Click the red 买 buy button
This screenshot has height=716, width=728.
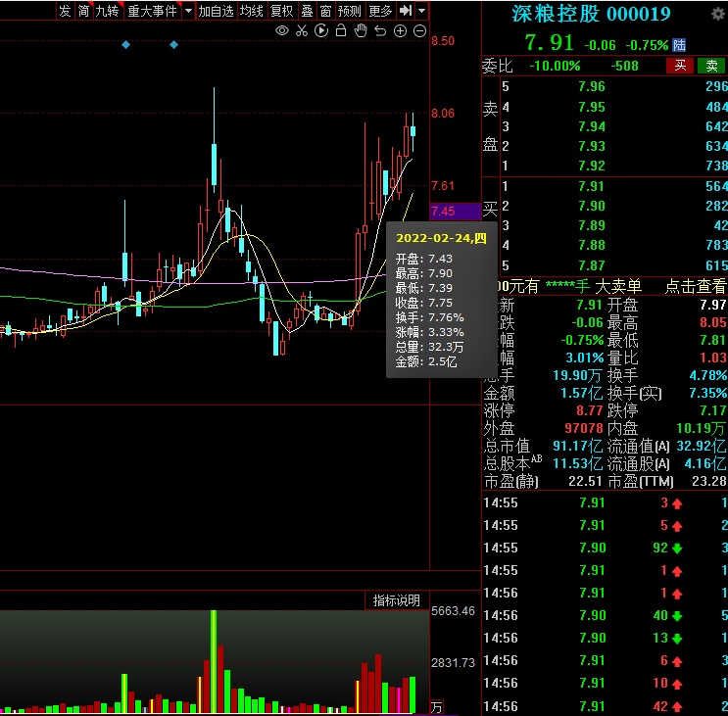coord(679,66)
